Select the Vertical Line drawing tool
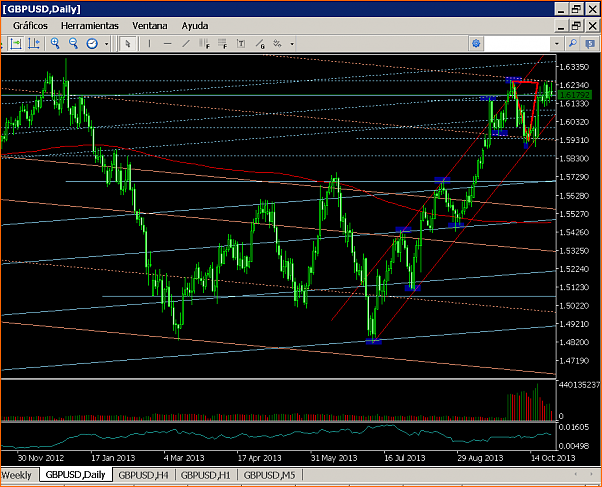This screenshot has height=487, width=602. click(x=149, y=44)
